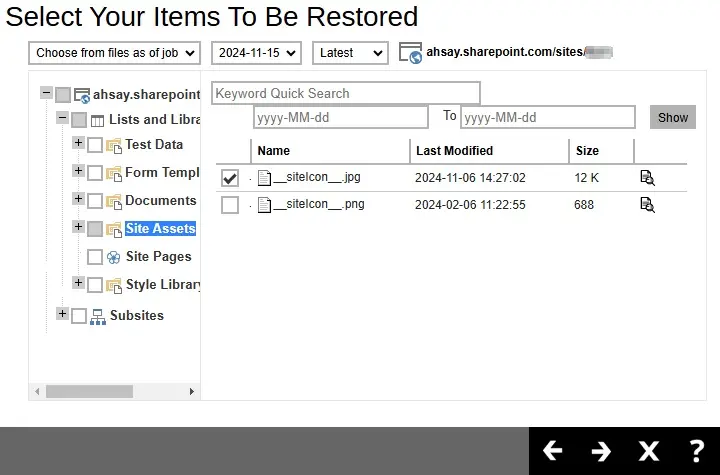This screenshot has height=475, width=720.
Task: Click the __siteIcon__.jpg file name
Action: (x=317, y=177)
